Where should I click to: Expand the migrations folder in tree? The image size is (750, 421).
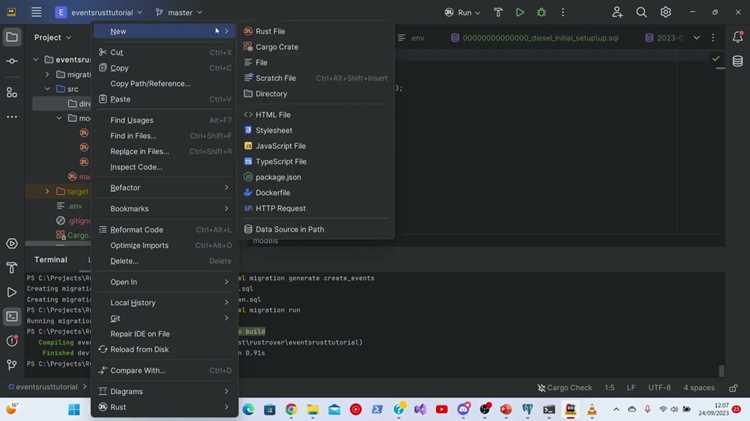(x=47, y=75)
